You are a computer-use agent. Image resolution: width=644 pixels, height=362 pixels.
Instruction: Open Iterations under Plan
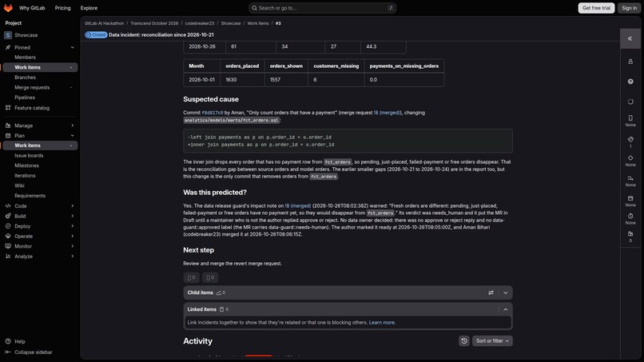(x=25, y=176)
